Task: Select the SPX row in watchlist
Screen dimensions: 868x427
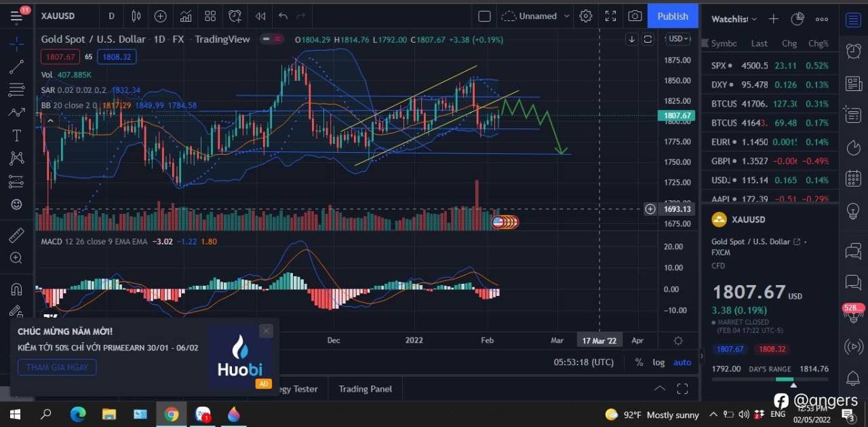Action: [x=770, y=66]
